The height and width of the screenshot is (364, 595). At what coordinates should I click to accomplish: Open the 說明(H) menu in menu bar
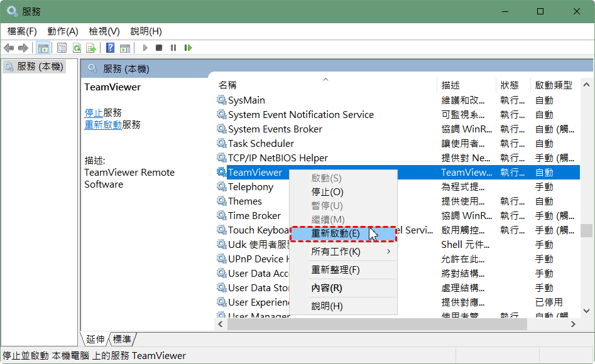(146, 31)
